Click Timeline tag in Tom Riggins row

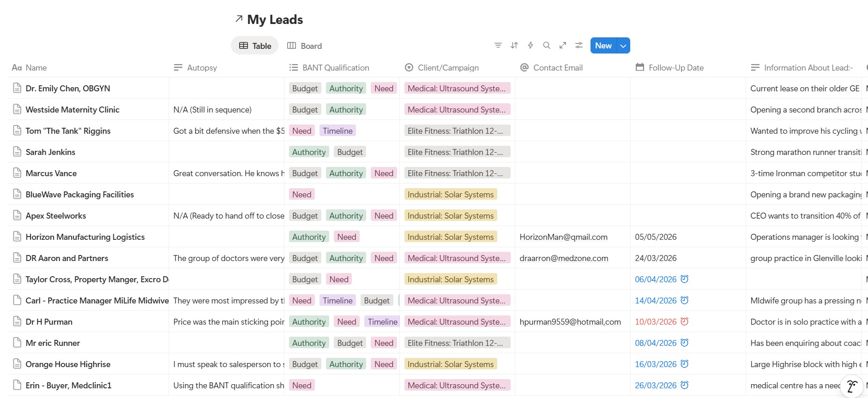(x=338, y=131)
